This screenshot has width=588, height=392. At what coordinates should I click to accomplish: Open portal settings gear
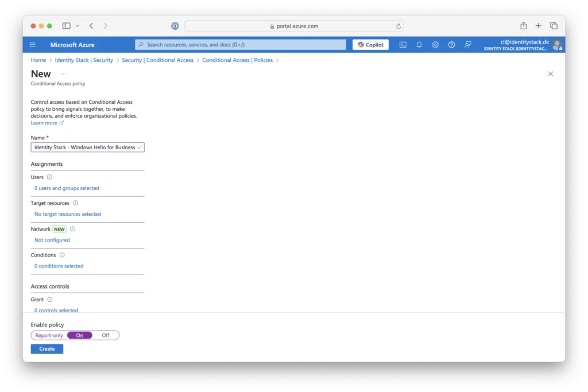[x=435, y=45]
